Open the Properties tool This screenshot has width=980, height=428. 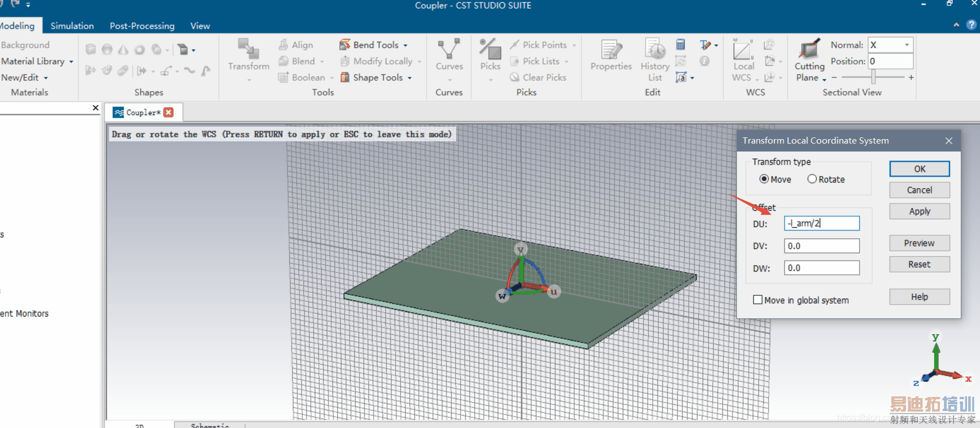611,55
